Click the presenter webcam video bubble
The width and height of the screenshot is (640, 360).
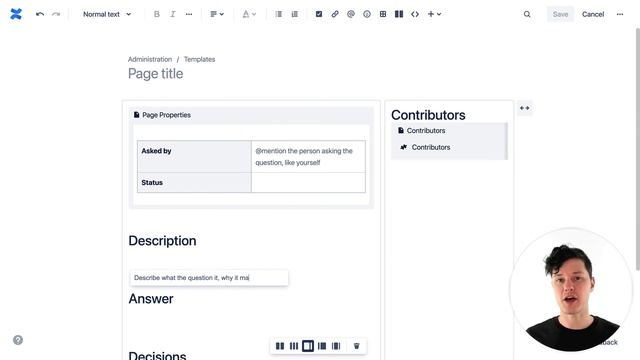click(x=571, y=290)
